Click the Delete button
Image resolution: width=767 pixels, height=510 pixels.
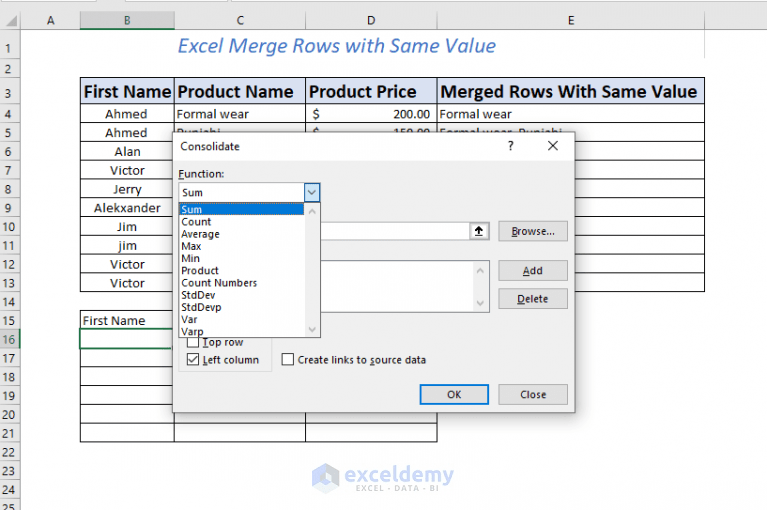coord(533,299)
